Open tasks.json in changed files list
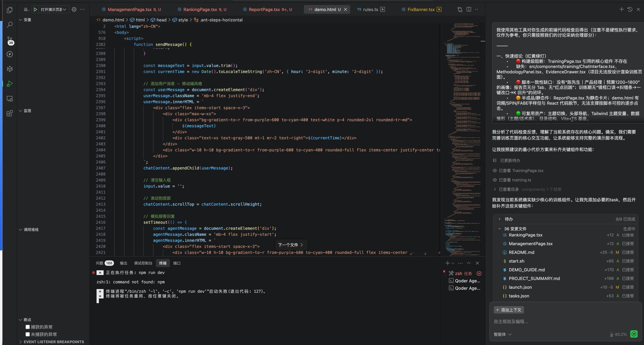644x345 pixels. coord(519,296)
